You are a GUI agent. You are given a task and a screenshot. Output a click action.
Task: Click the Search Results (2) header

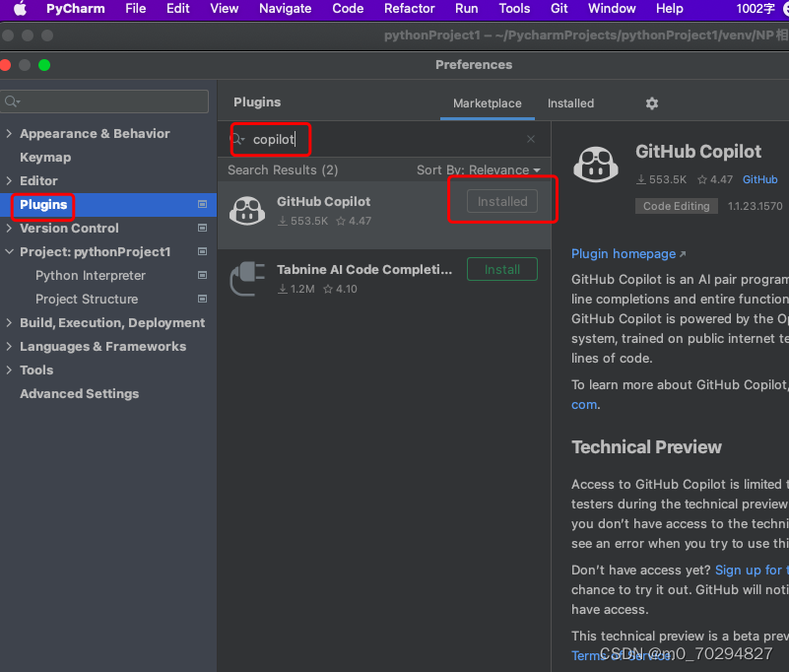click(283, 170)
